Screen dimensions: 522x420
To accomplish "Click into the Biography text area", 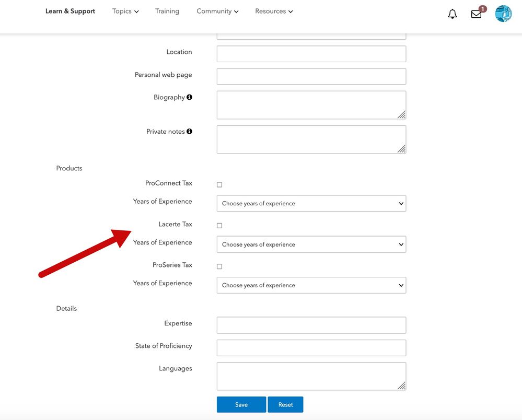I will click(x=311, y=105).
